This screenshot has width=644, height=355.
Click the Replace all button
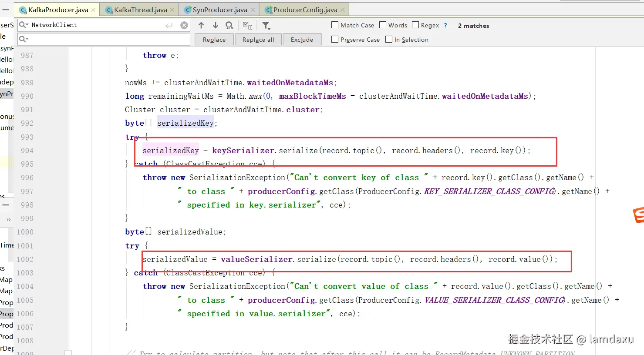[258, 40]
